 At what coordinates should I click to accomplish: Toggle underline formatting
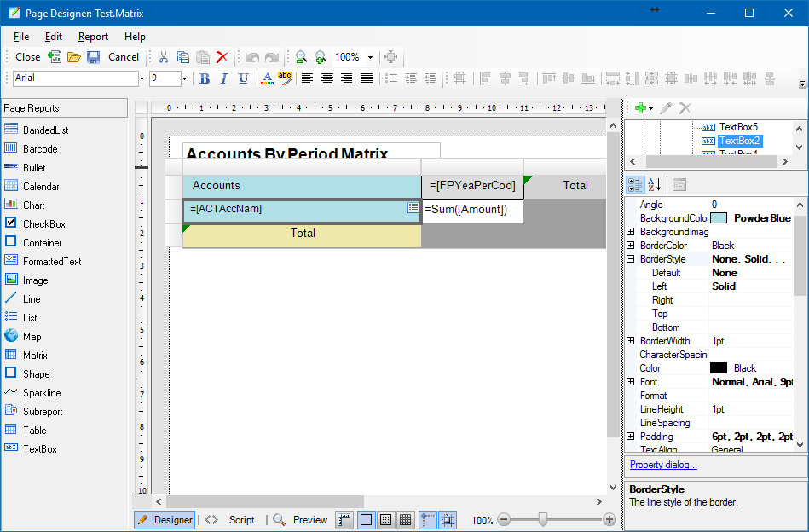point(243,78)
